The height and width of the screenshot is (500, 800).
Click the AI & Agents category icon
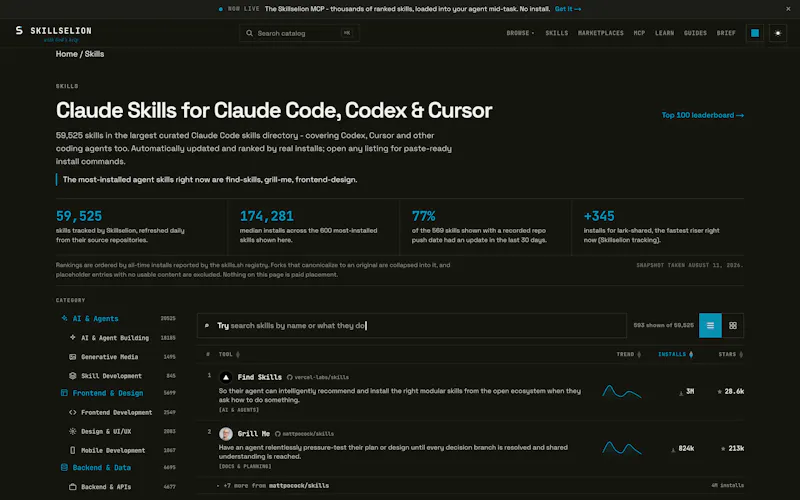64,318
